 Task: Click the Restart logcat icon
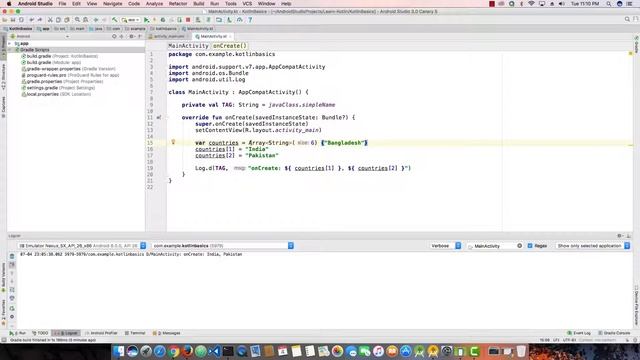pos(12,308)
